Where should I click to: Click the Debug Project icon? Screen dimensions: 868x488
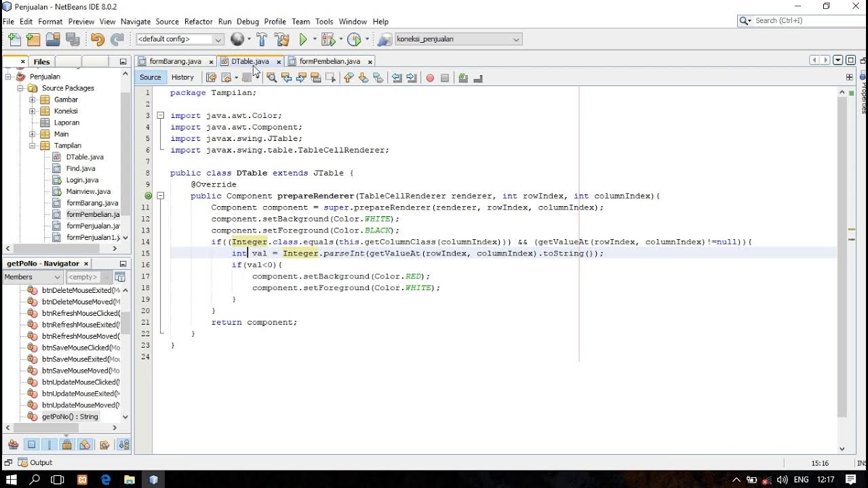click(328, 39)
